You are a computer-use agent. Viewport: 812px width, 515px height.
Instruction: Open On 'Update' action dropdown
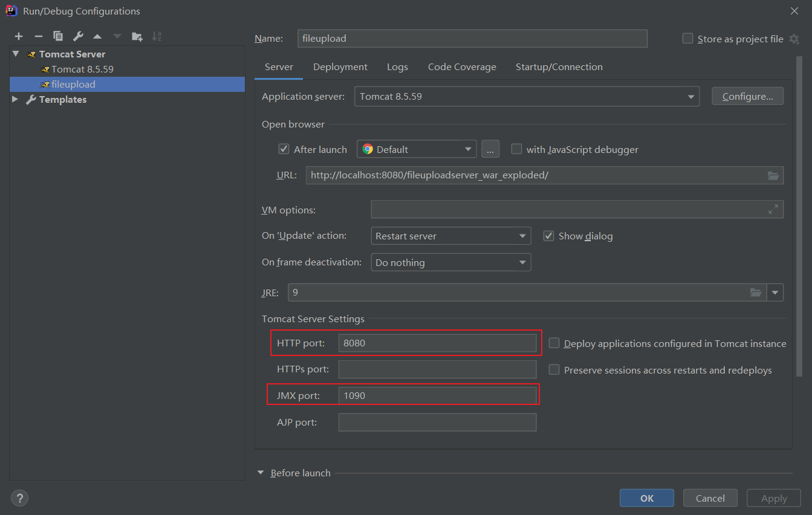coord(451,236)
